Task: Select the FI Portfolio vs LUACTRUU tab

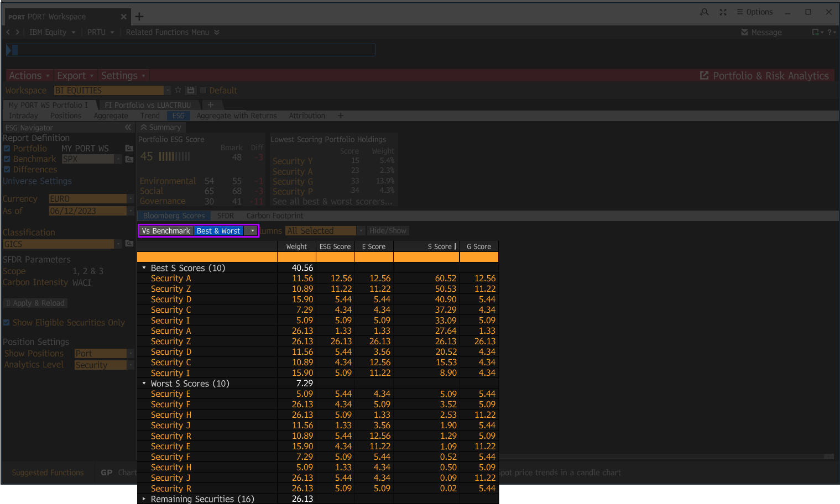Action: pos(148,105)
